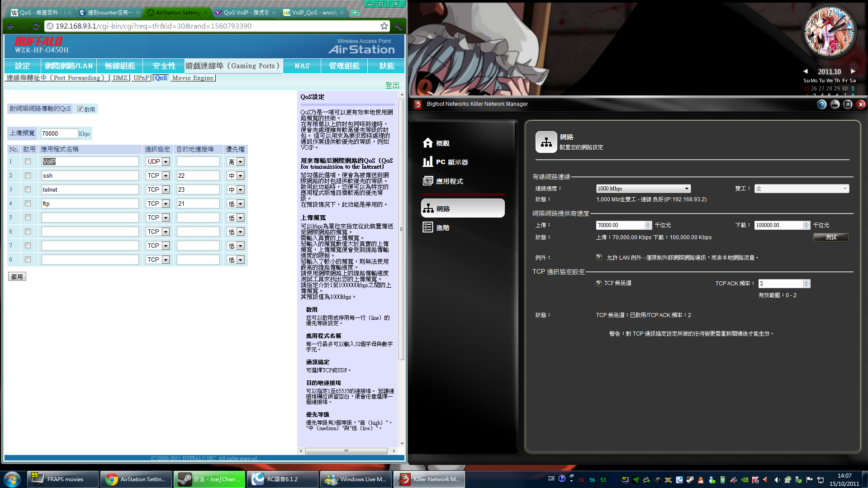The height and width of the screenshot is (488, 868).
Task: Open the PC 顯示器 monitor section
Action: pyautogui.click(x=445, y=162)
